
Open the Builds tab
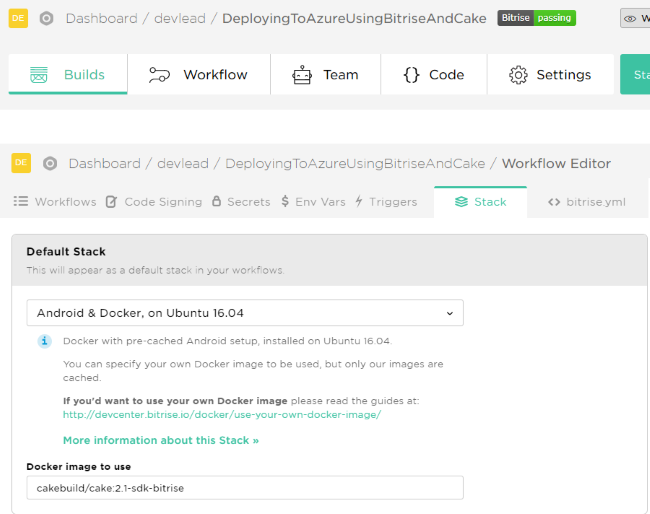click(x=68, y=74)
